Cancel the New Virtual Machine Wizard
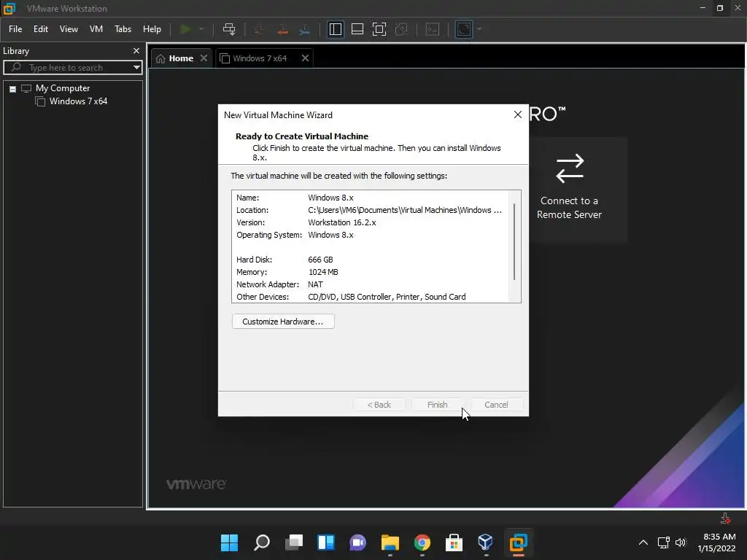Image resolution: width=747 pixels, height=560 pixels. point(496,405)
